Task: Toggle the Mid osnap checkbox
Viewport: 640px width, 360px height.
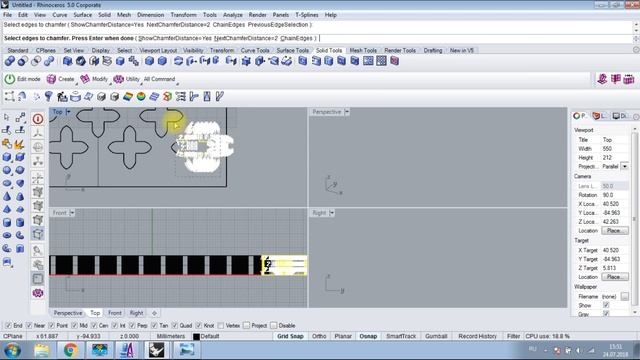Action: point(74,326)
